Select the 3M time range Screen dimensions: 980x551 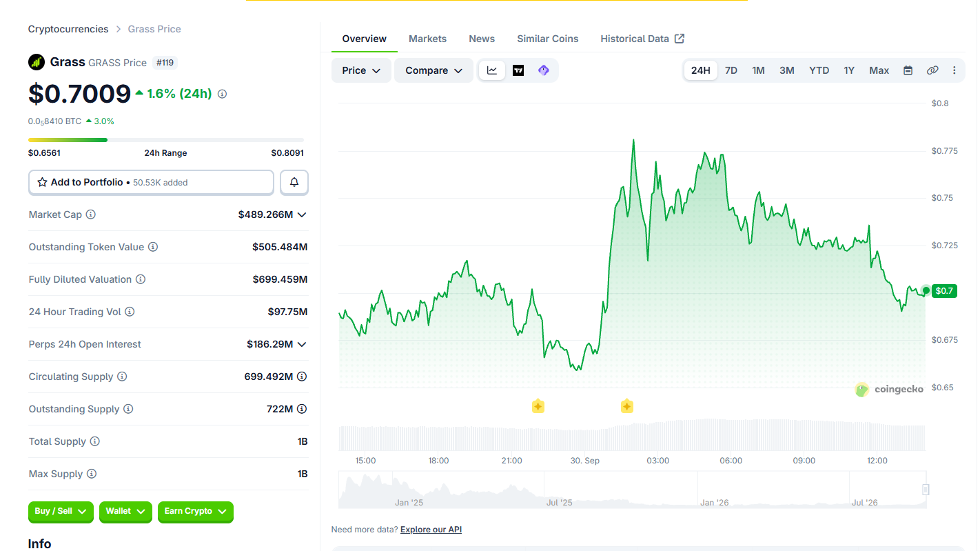pos(787,70)
